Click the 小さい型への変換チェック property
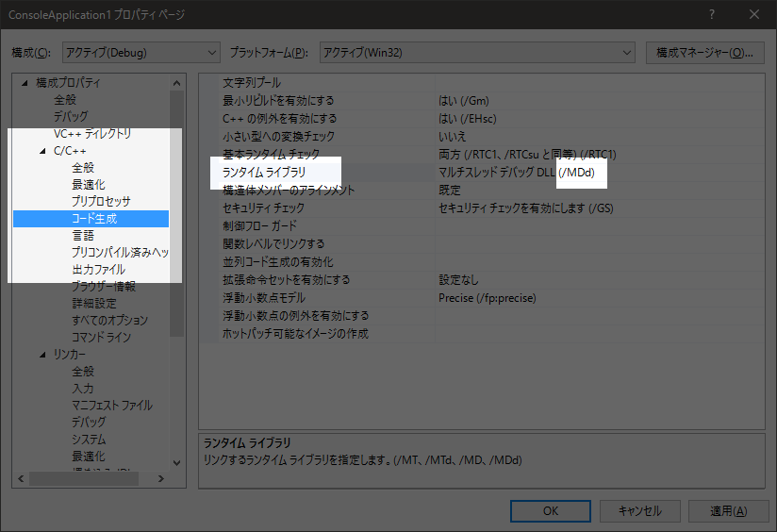This screenshot has height=532, width=777. [x=278, y=137]
